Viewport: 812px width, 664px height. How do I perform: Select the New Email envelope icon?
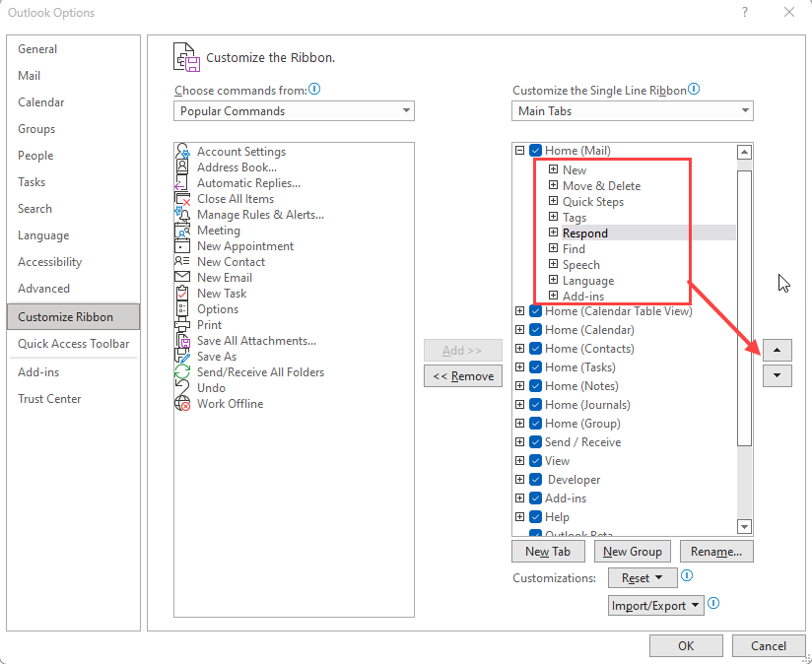pyautogui.click(x=182, y=278)
